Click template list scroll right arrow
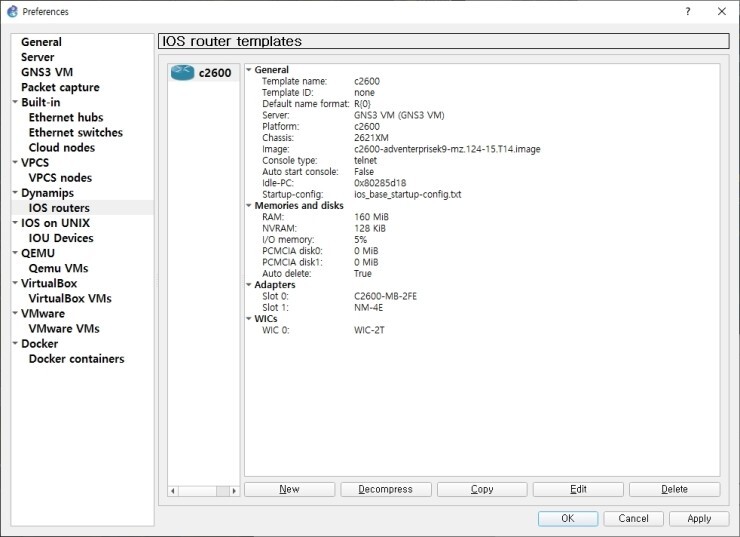Screen dimensions: 740x537 pos(234,491)
